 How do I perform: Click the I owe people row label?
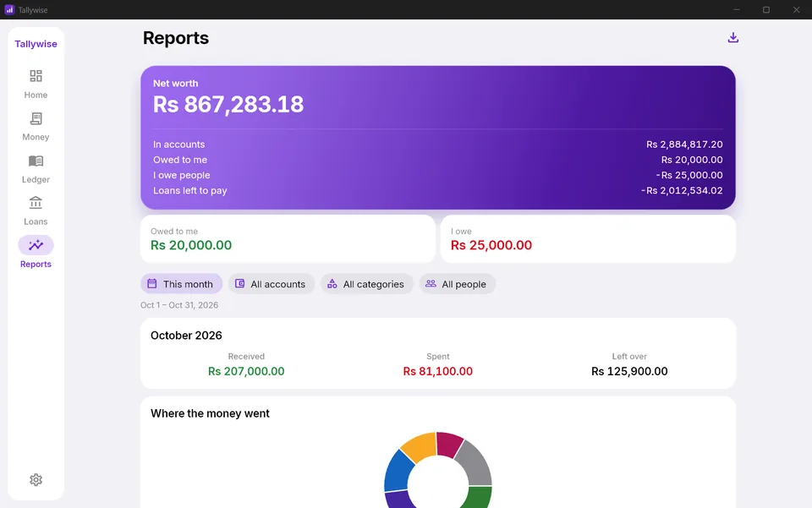click(181, 175)
